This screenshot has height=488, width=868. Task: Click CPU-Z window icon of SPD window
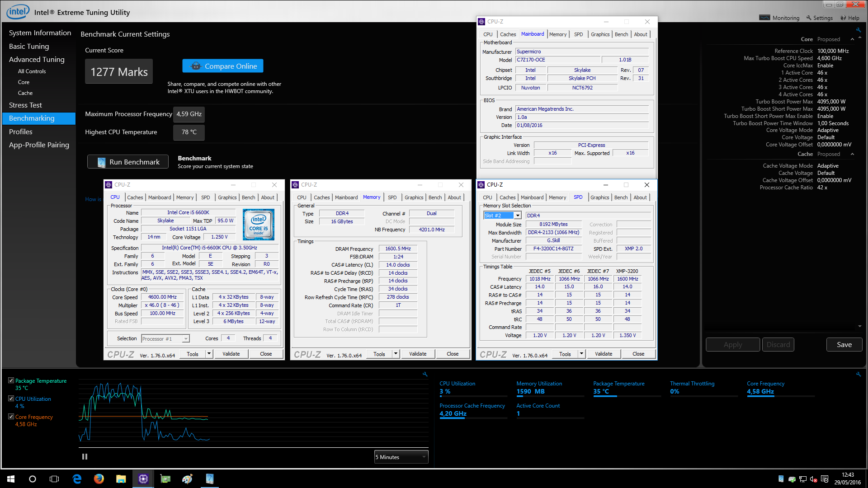(481, 185)
